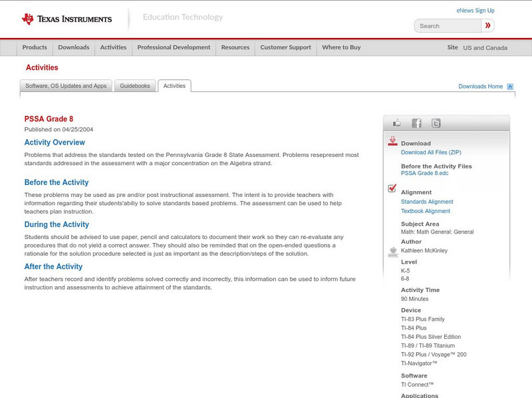The width and height of the screenshot is (532, 398).
Task: Click the eNews Sign Up link
Action: (x=475, y=11)
